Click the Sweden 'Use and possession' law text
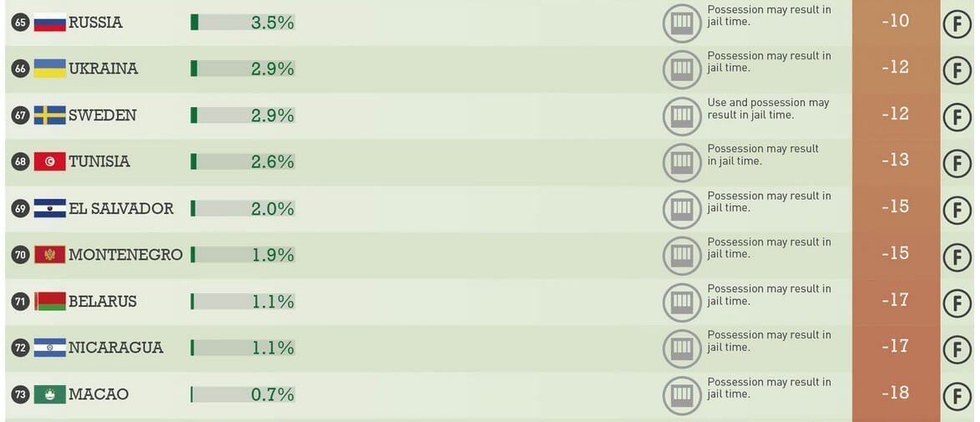The image size is (980, 422). click(768, 109)
